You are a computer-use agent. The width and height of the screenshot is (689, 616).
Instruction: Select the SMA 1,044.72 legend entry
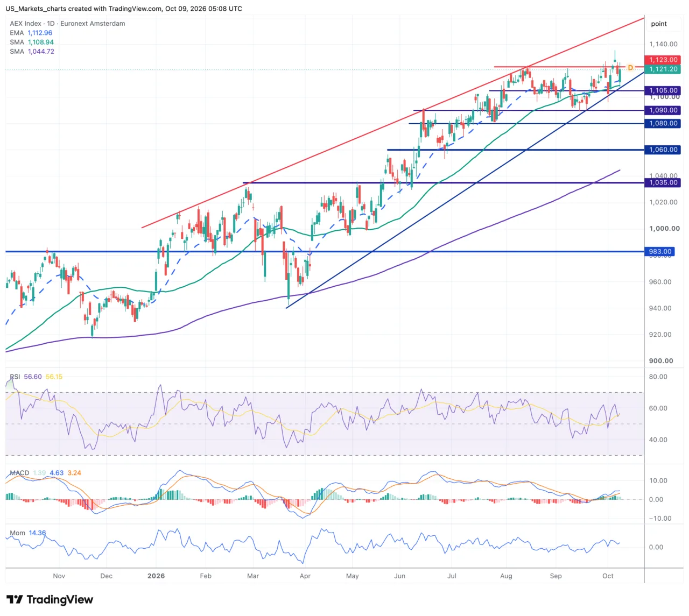pos(32,51)
